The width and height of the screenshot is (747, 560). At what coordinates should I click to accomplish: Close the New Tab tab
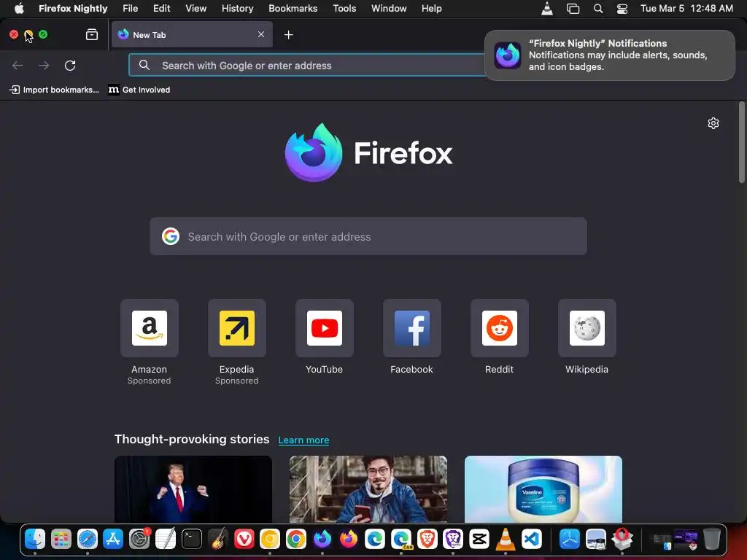pos(261,34)
